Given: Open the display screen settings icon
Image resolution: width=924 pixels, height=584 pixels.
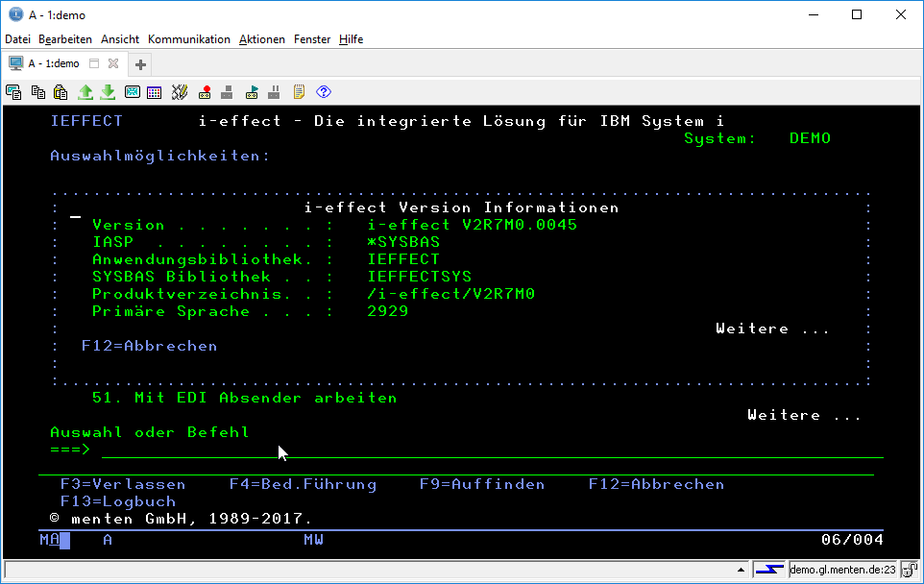Looking at the screenshot, I should click(133, 92).
